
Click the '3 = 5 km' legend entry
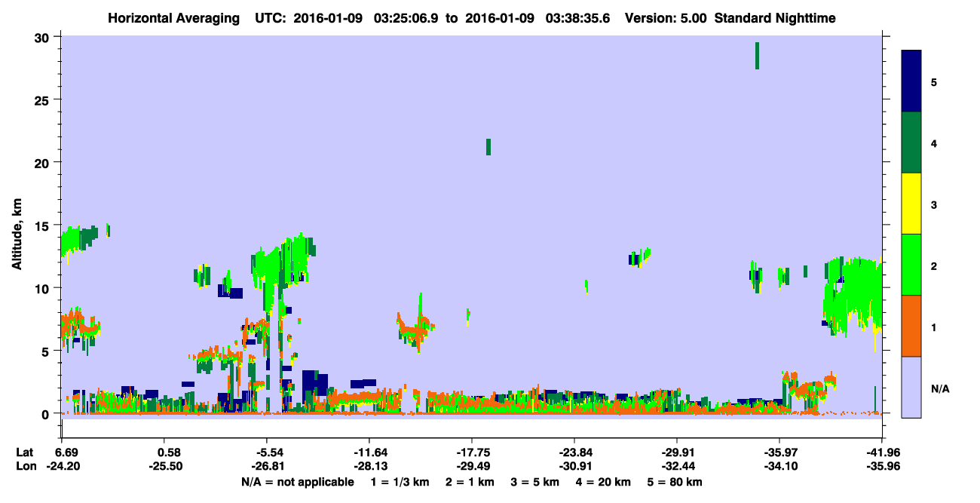tap(535, 482)
